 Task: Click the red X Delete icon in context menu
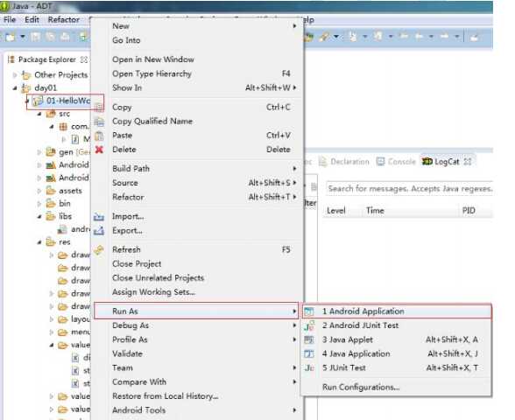99,150
